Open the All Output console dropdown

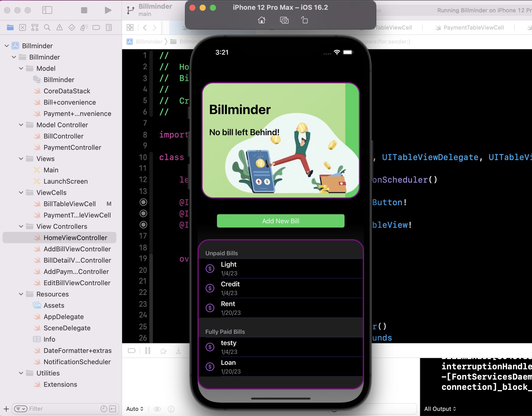tap(440, 409)
